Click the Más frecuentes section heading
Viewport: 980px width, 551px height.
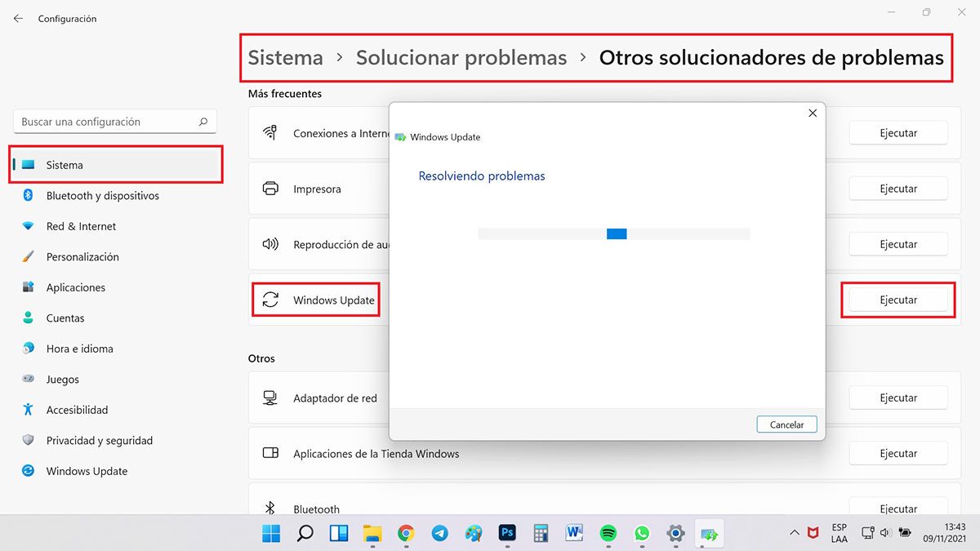click(285, 94)
